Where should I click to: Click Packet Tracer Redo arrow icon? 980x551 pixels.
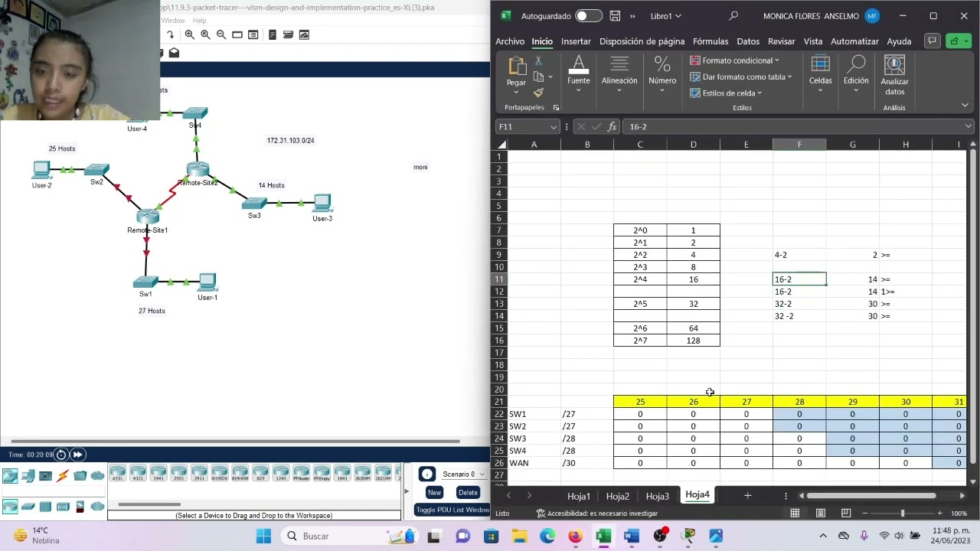tap(170, 34)
